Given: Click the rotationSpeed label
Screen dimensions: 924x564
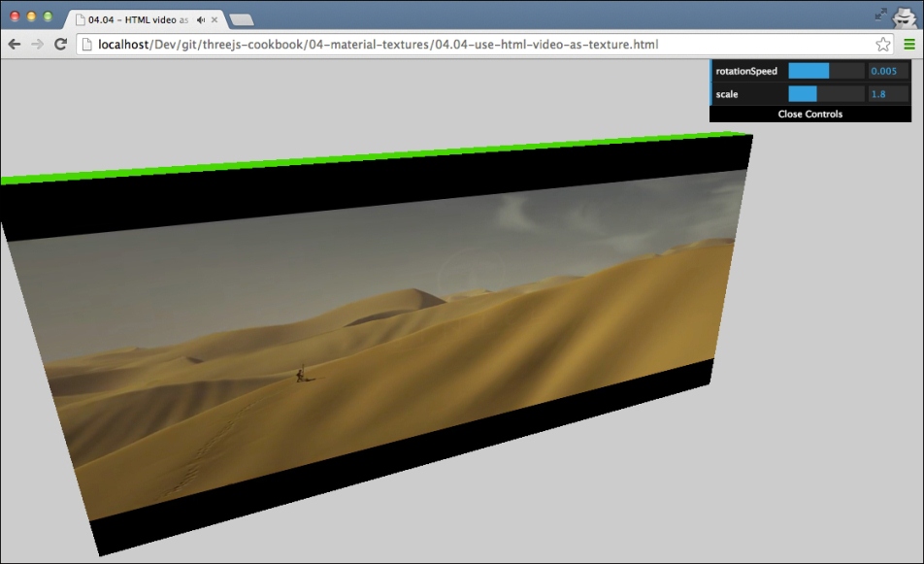Looking at the screenshot, I should click(x=746, y=71).
